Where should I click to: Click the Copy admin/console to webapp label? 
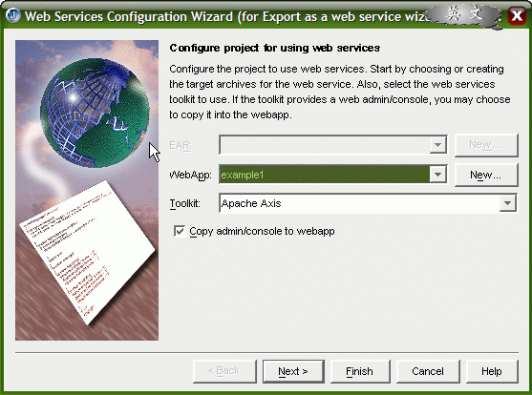[262, 231]
